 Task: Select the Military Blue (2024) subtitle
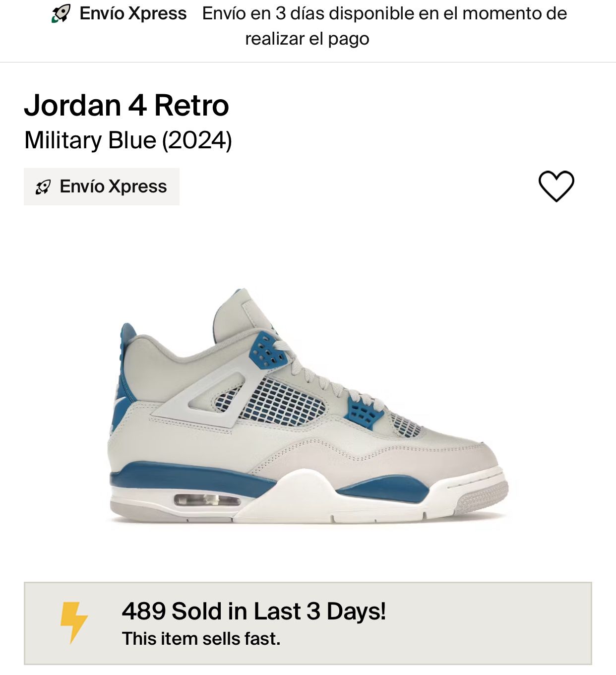128,140
